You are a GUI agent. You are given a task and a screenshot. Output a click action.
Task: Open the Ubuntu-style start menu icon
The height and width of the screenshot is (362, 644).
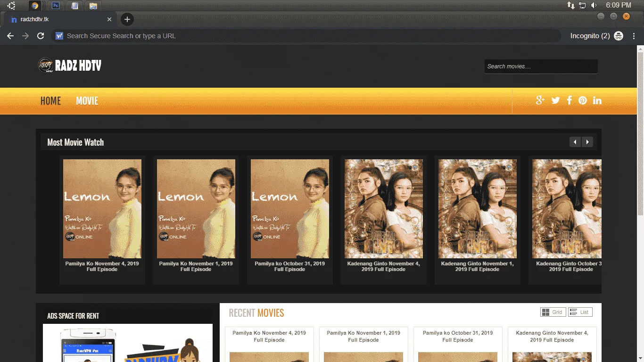click(11, 6)
